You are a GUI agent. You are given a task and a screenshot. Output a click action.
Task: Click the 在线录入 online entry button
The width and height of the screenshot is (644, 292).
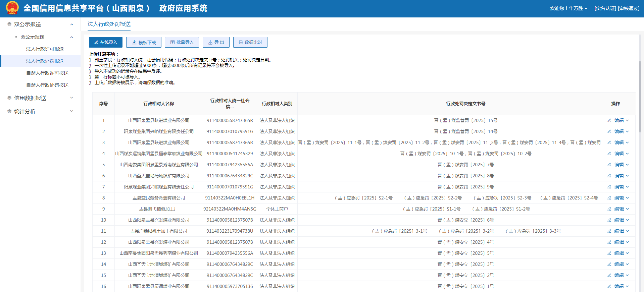106,42
